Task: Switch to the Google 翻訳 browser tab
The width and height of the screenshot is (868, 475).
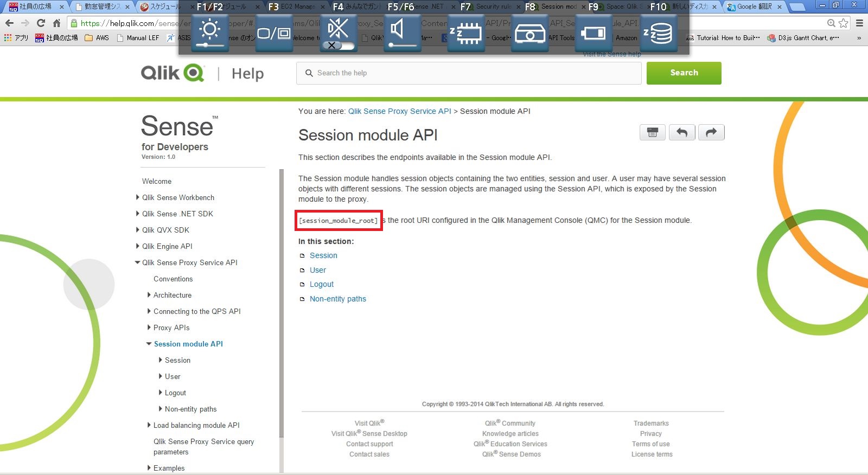Action: coord(755,7)
